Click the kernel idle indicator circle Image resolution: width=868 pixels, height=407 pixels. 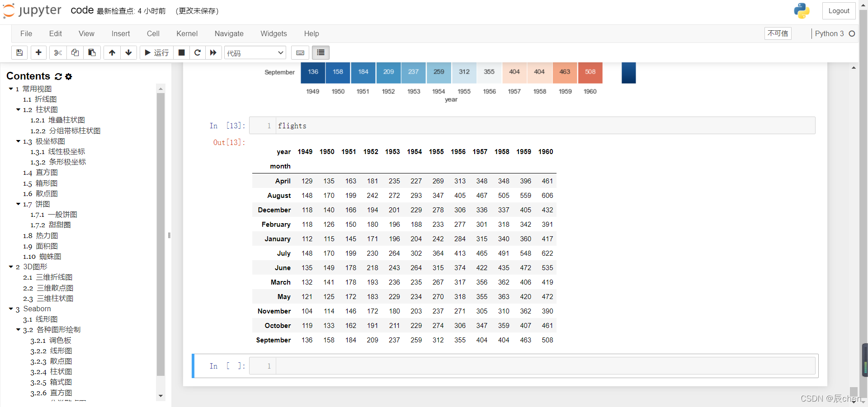852,33
